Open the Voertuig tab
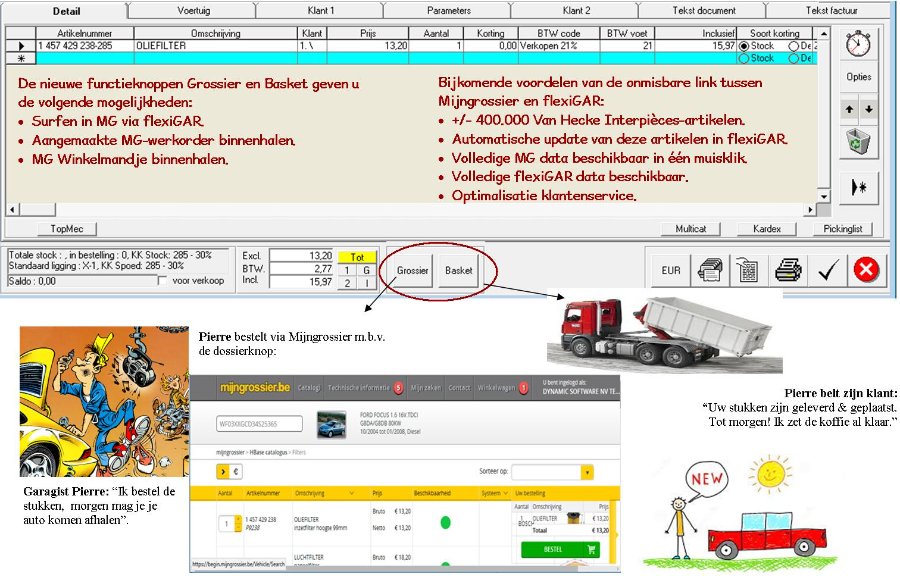 pos(193,10)
